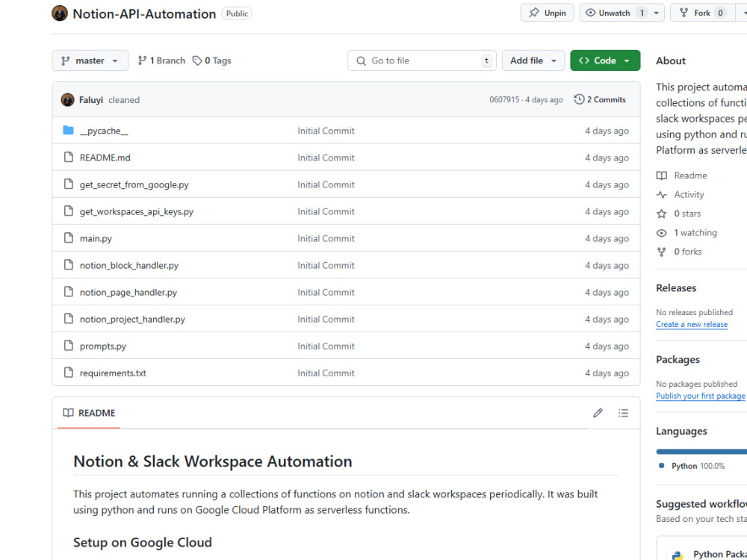Viewport: 747px width, 560px height.
Task: Focus the Go to file search field
Action: click(421, 60)
